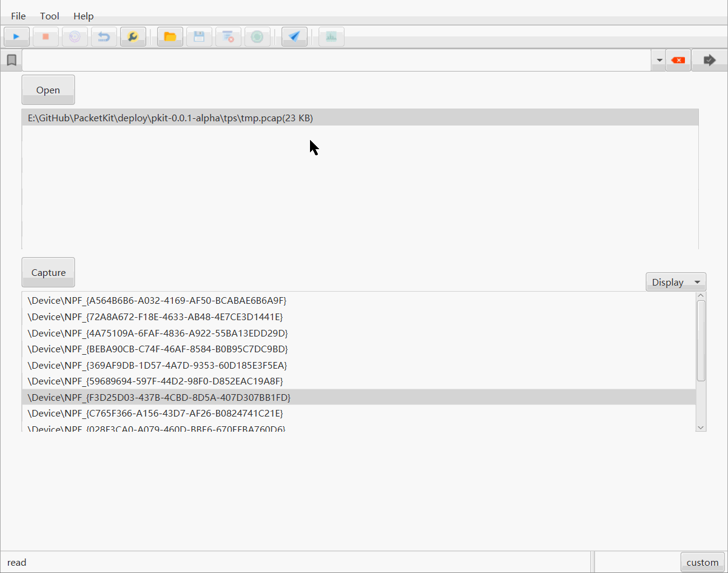Screen dimensions: 728x573
Task: Click the device list scroll down arrow
Action: [701, 427]
